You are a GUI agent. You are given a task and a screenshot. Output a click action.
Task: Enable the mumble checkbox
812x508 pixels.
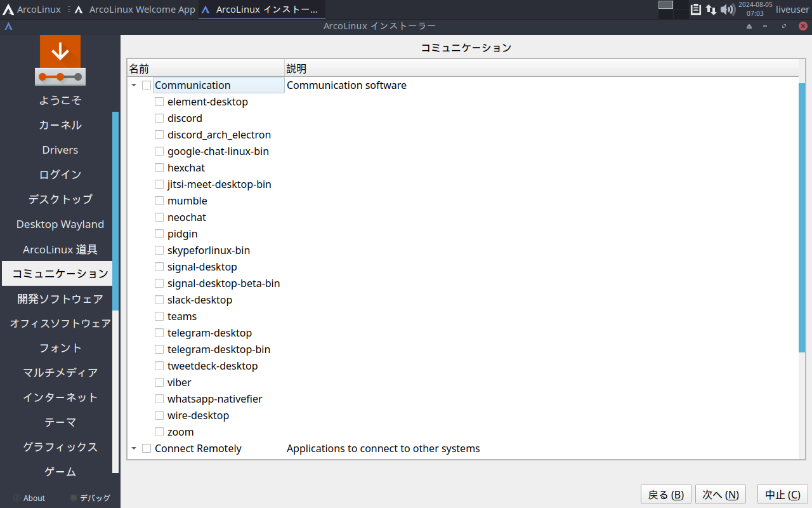[x=159, y=201]
